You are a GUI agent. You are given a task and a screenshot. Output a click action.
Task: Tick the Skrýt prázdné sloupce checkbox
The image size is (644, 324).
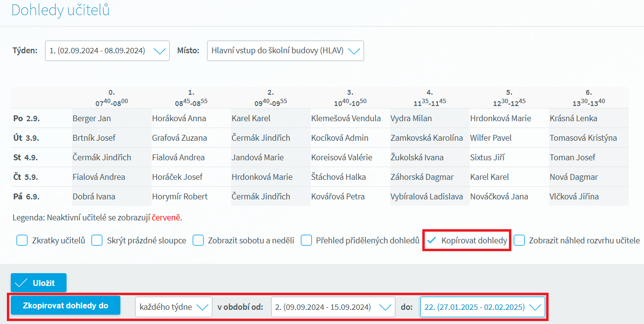pyautogui.click(x=97, y=240)
